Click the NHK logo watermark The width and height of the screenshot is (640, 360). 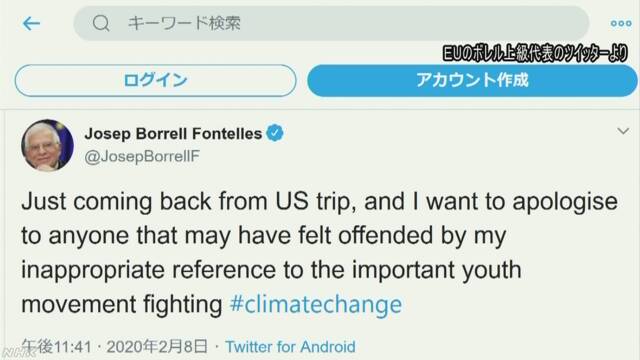tap(18, 353)
